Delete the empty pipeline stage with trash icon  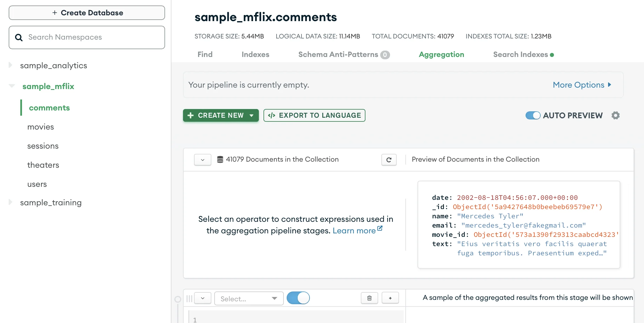369,298
